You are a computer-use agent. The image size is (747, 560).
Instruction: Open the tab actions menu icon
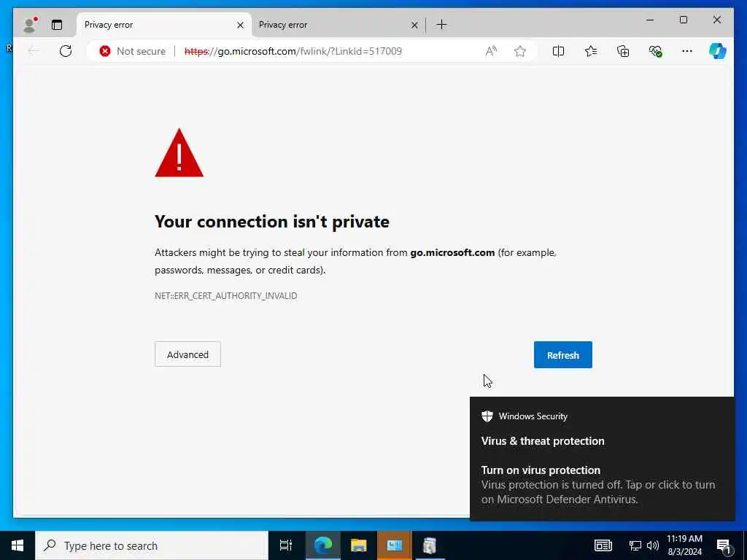(x=57, y=25)
